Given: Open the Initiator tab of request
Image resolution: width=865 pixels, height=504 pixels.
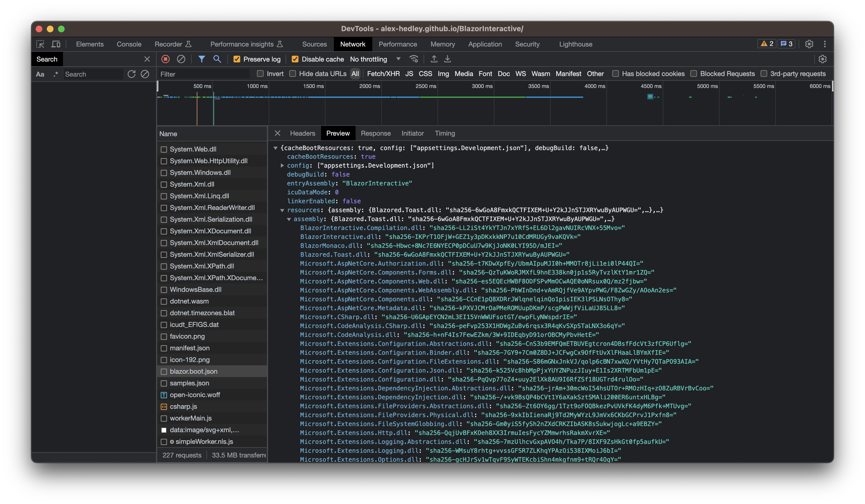Looking at the screenshot, I should point(413,133).
